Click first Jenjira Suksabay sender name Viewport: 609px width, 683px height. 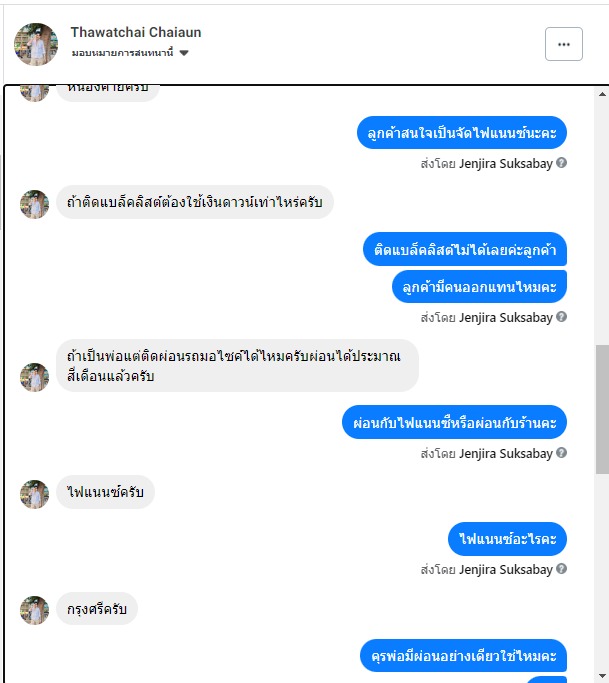[506, 164]
